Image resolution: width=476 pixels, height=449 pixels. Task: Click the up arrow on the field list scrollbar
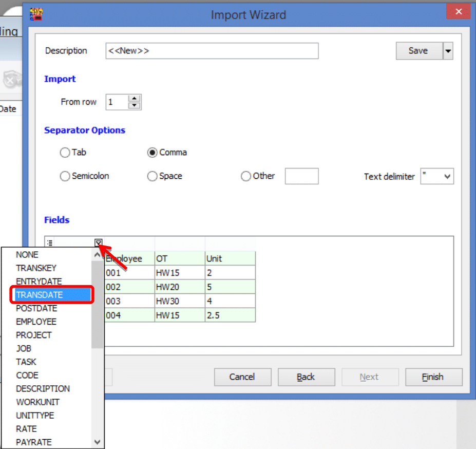click(x=97, y=254)
